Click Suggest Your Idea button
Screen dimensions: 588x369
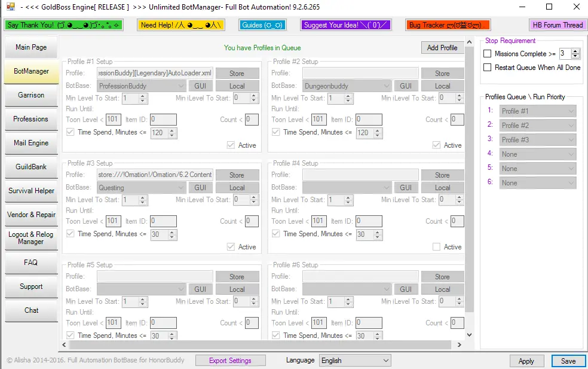tap(346, 25)
